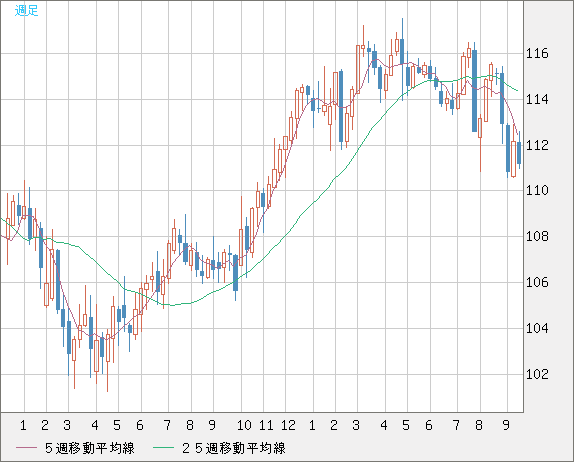This screenshot has height=462, width=574.
Task: Click the 106 price axis label
Action: 537,282
